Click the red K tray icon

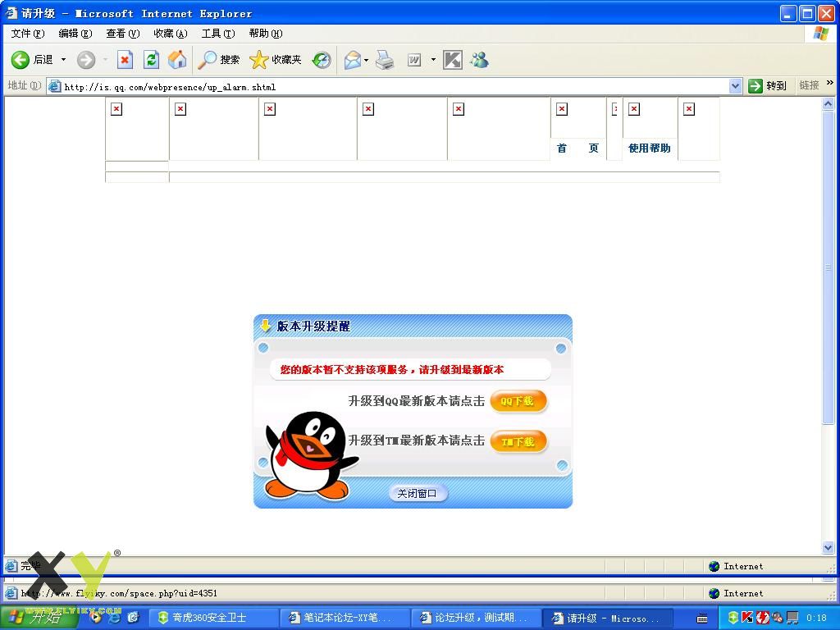748,618
